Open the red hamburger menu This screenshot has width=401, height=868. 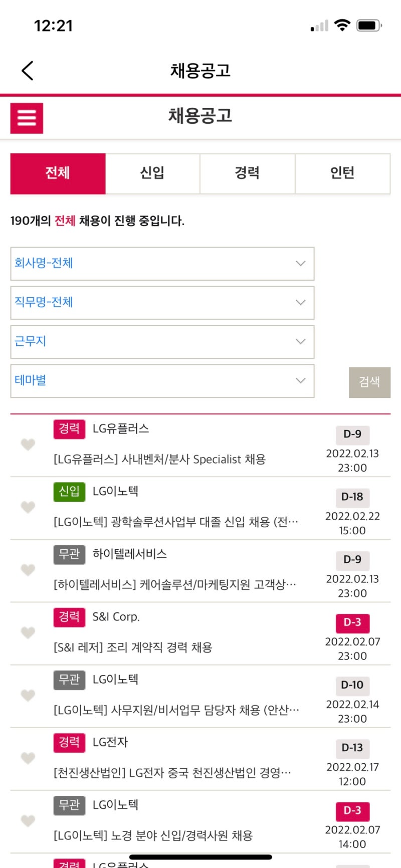tap(27, 118)
